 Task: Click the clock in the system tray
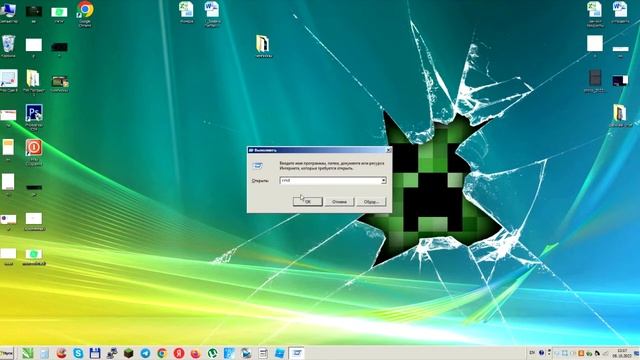pyautogui.click(x=622, y=353)
